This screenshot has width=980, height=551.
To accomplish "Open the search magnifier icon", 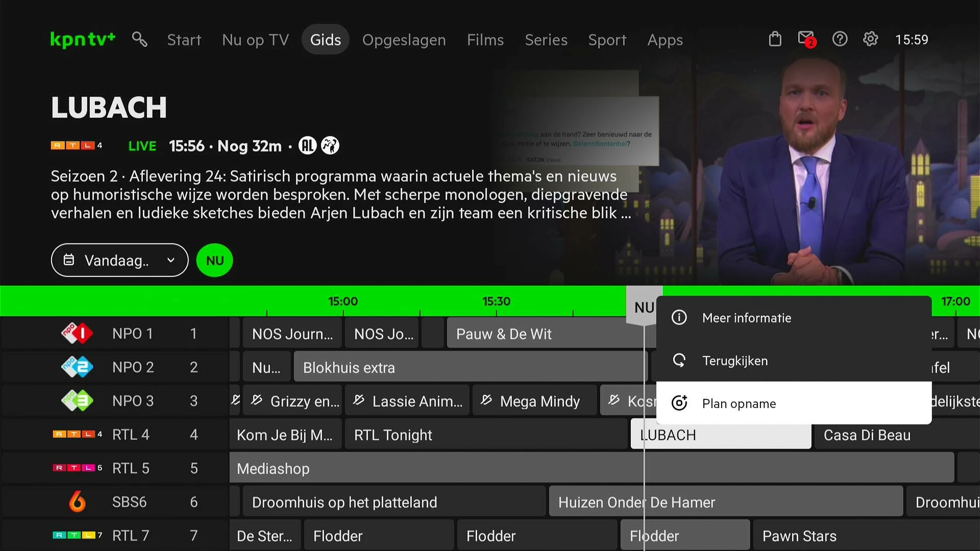I will tap(139, 39).
